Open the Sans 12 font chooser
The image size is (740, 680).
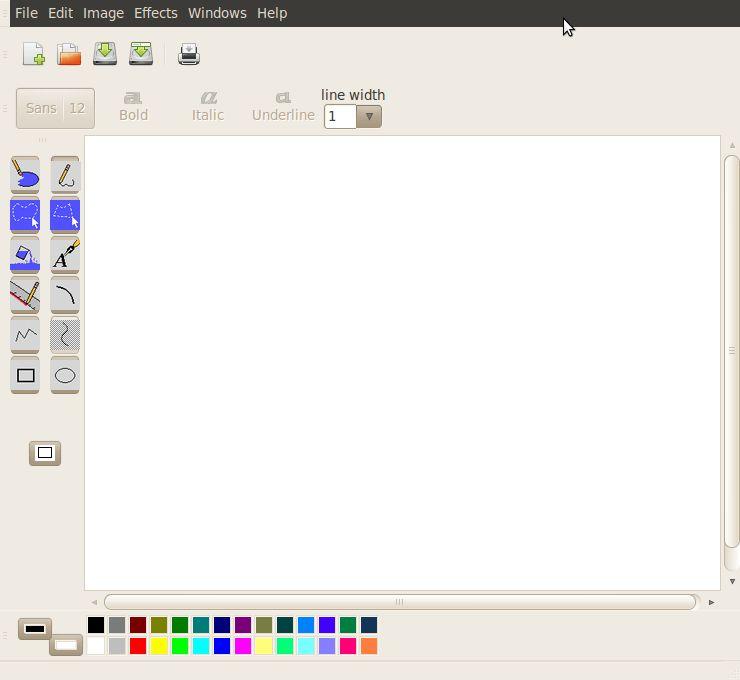point(55,108)
